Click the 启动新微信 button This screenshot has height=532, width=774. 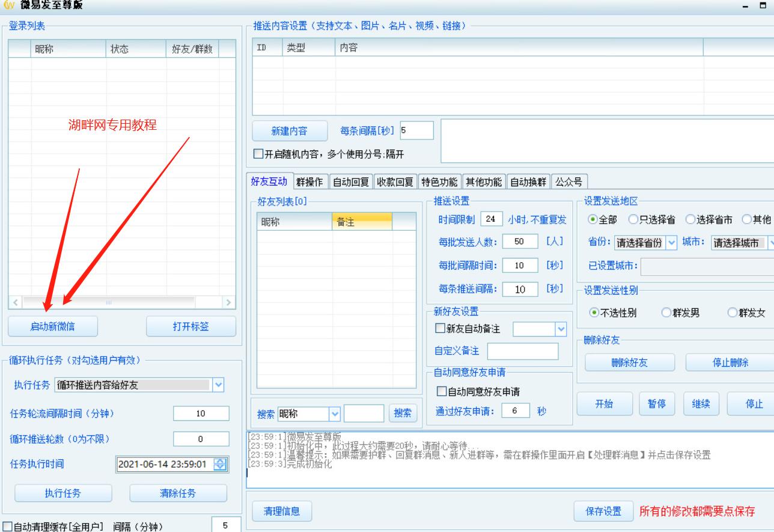[53, 326]
